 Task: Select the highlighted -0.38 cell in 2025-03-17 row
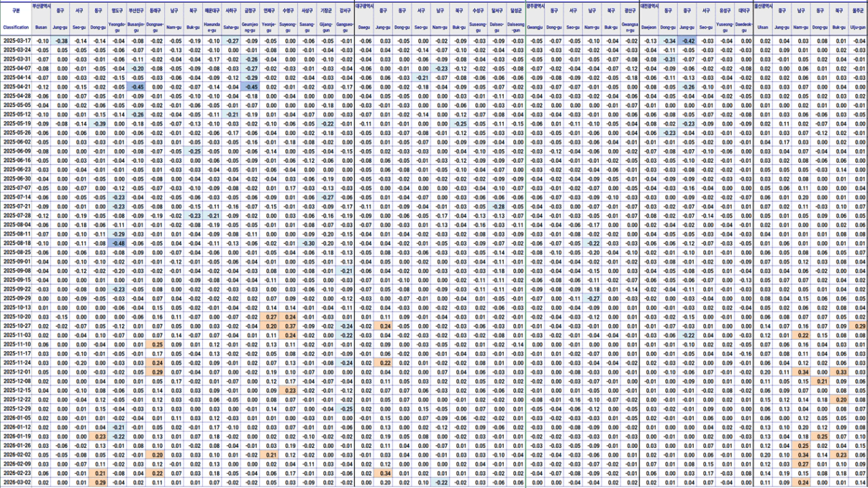point(61,41)
